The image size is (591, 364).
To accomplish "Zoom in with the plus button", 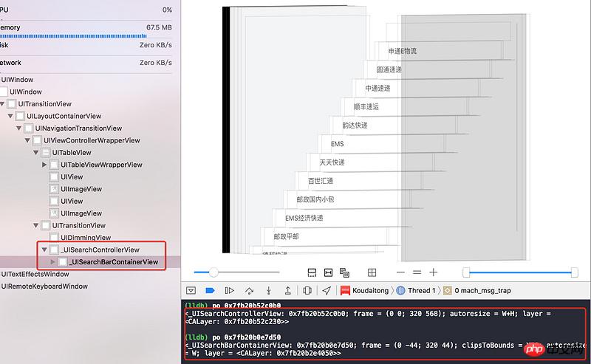I will 434,272.
